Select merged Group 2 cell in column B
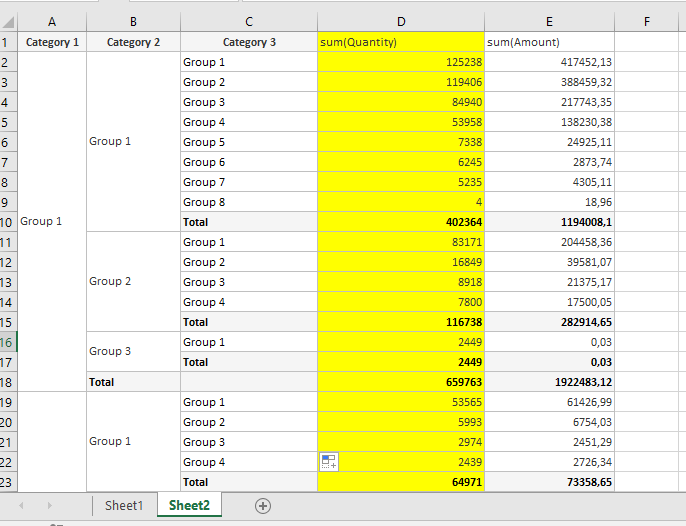 [x=133, y=281]
